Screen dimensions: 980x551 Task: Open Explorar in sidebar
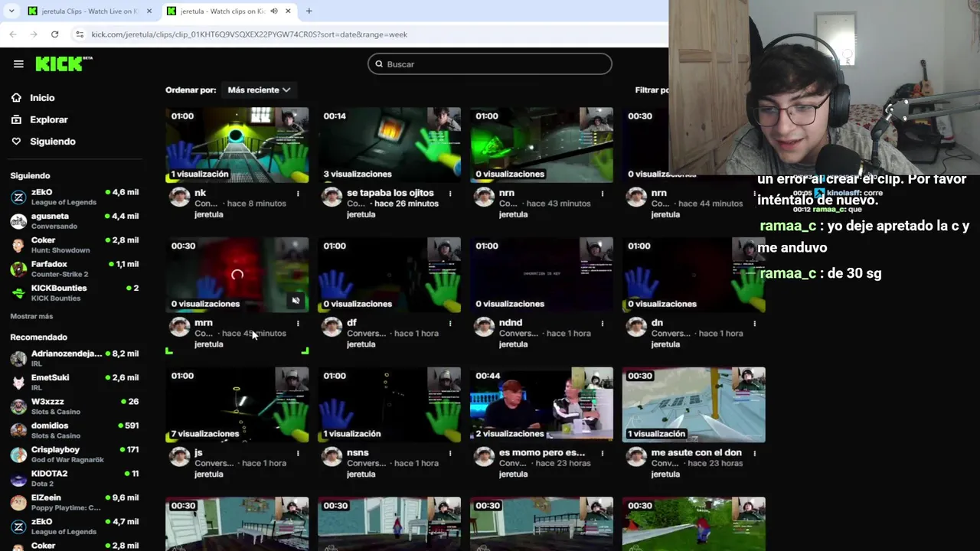(49, 119)
